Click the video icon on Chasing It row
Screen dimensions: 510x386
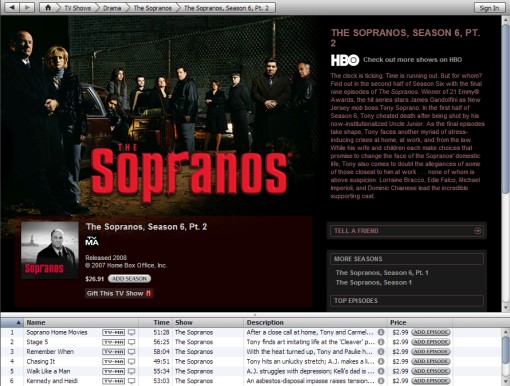coord(132,361)
